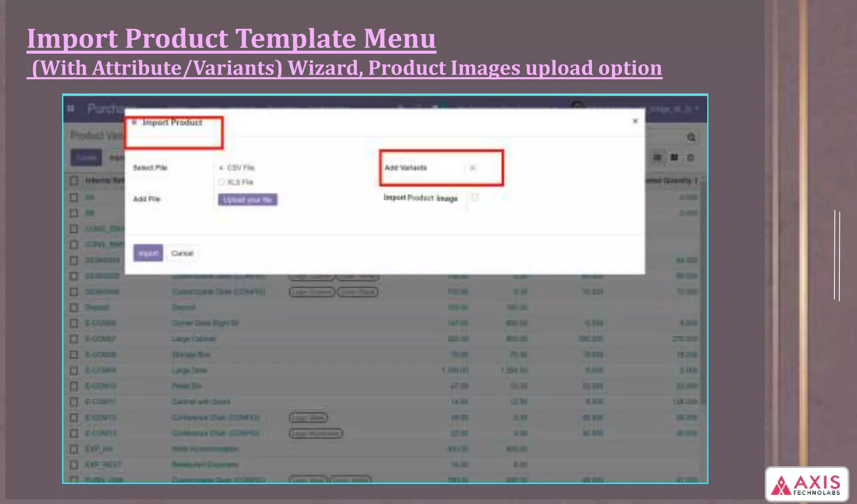Tick the Large Desk row checkbox

(74, 370)
